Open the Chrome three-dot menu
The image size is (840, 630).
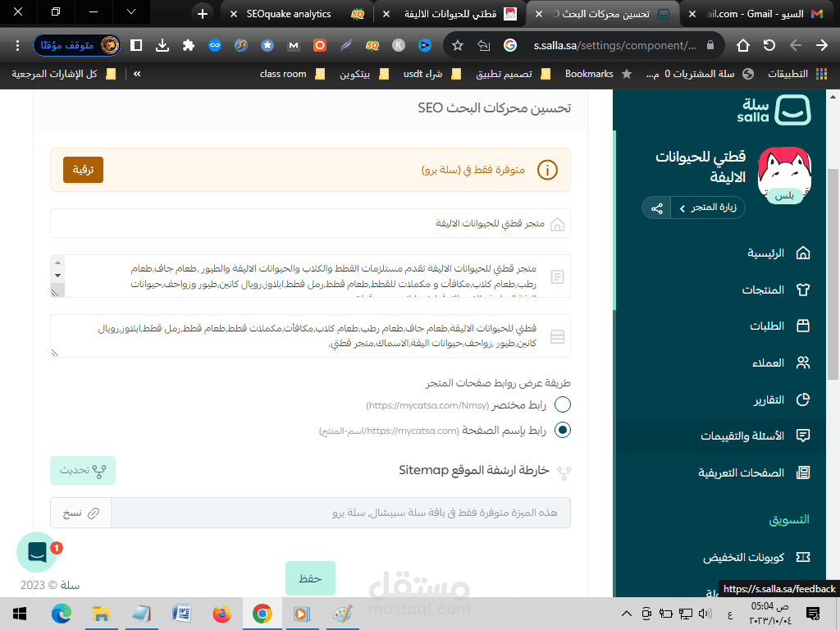coord(18,46)
